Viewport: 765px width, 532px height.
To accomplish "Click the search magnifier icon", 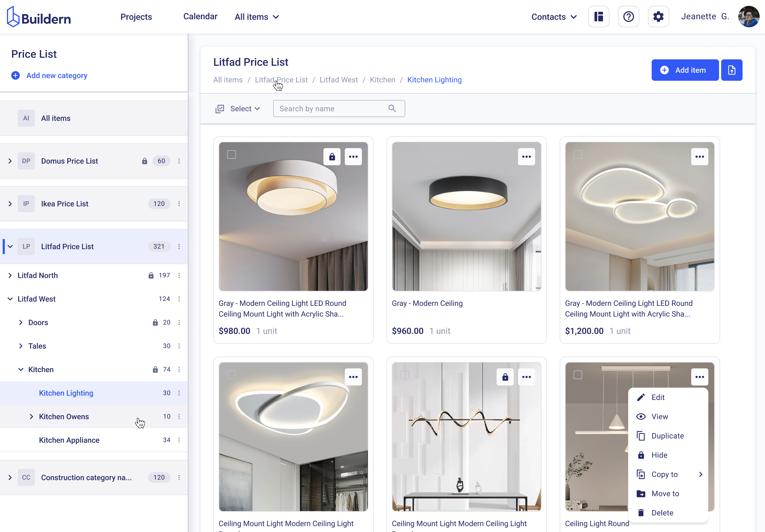I will tap(392, 108).
